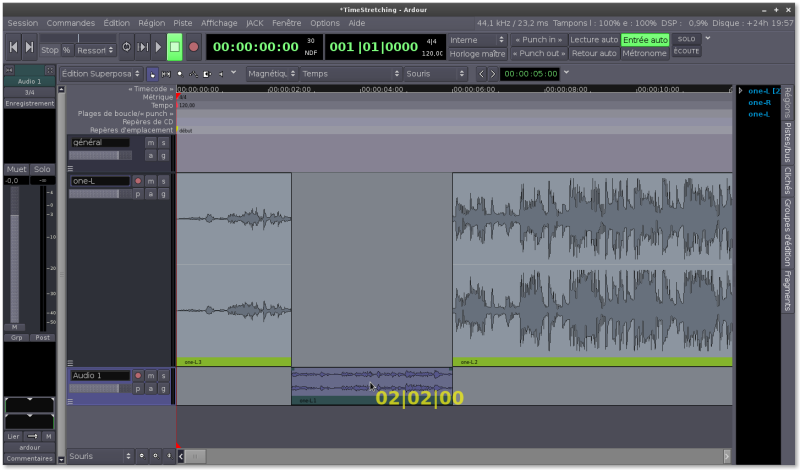Arm the global record button
Viewport: 800px width, 470px height.
[194, 46]
